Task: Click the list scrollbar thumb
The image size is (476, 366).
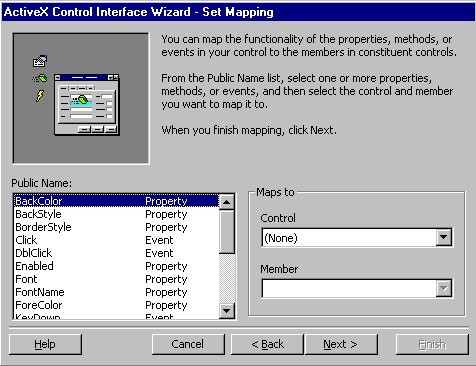Action: pyautogui.click(x=227, y=232)
